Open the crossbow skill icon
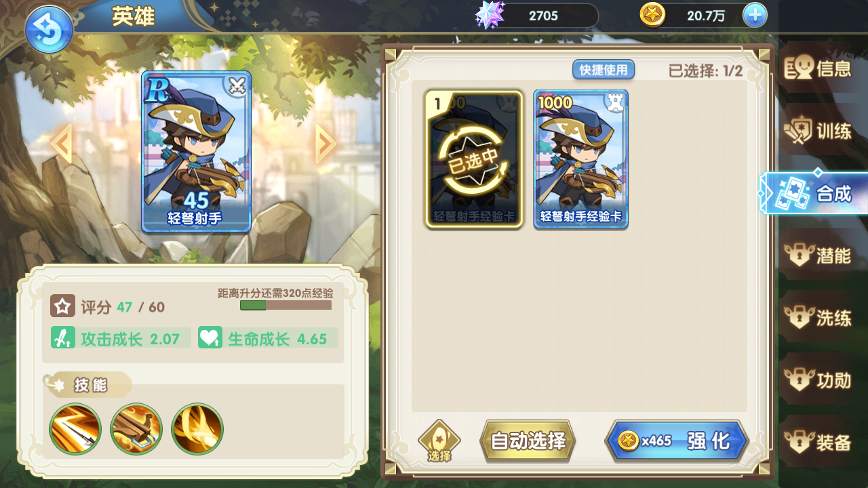The height and width of the screenshot is (488, 868). tap(136, 429)
